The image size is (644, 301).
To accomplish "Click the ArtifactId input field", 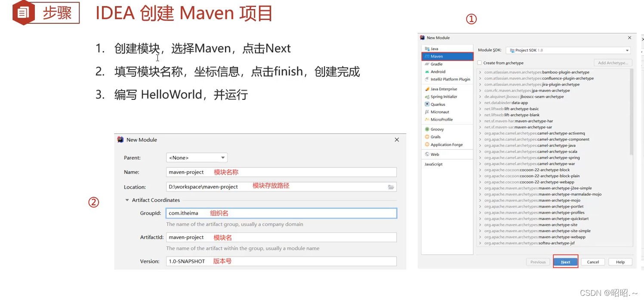I will point(281,237).
